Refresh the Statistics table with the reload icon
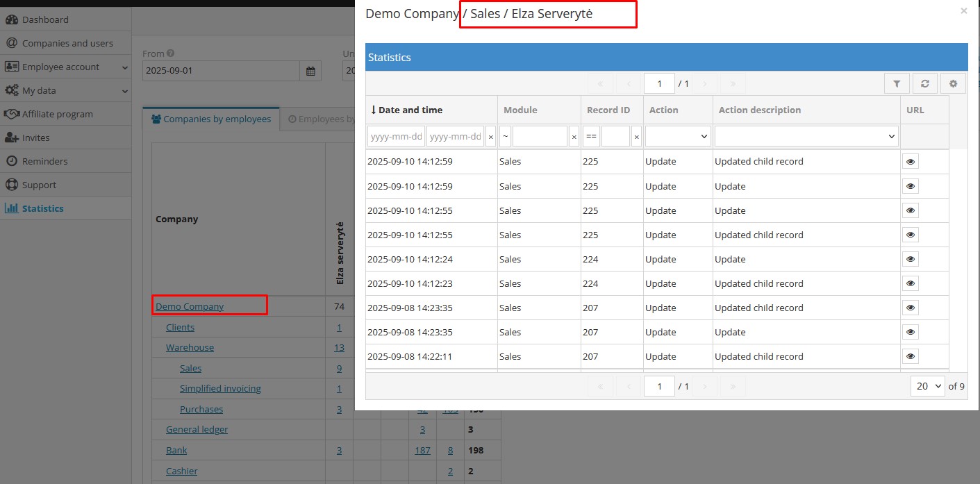 924,83
